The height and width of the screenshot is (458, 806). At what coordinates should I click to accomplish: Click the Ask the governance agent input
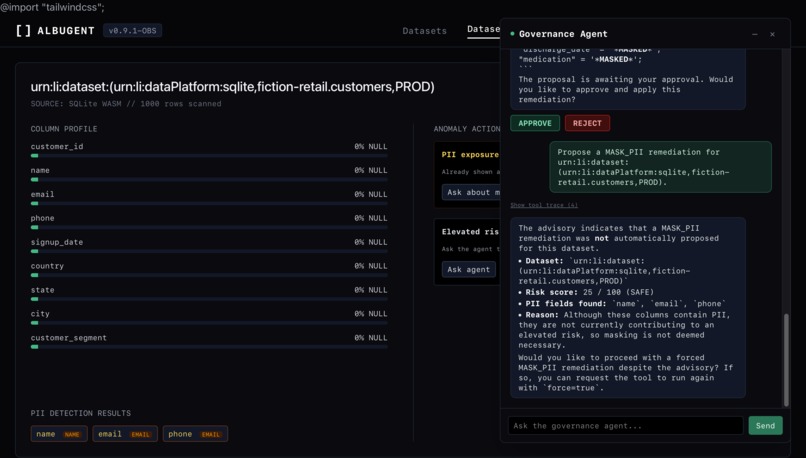[x=626, y=426]
